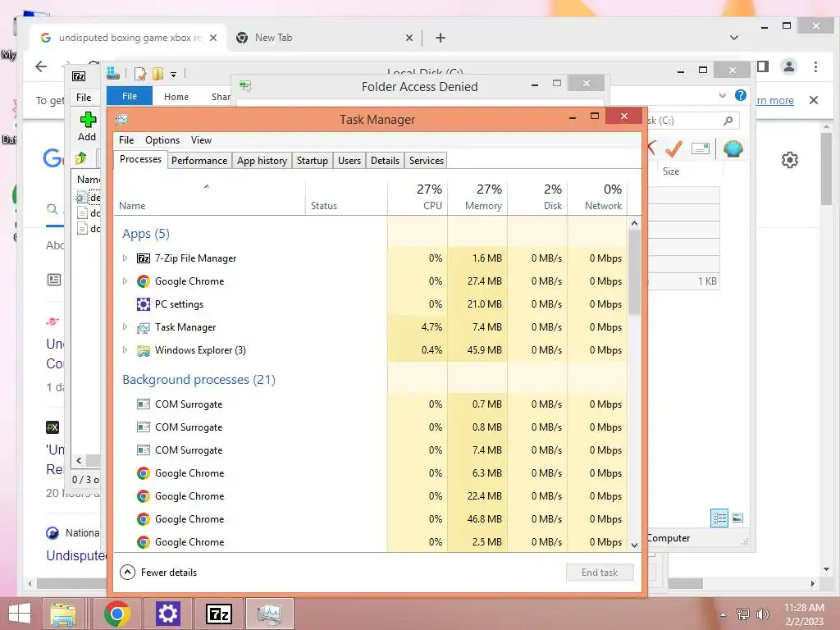Click the up-folder icon in 7-Zip window
The image size is (840, 630).
click(81, 158)
